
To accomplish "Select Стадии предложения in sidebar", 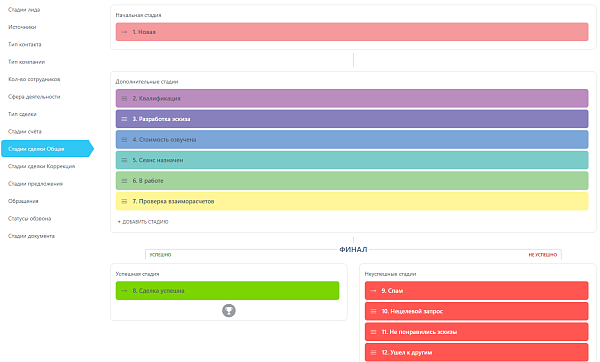I will (x=35, y=184).
